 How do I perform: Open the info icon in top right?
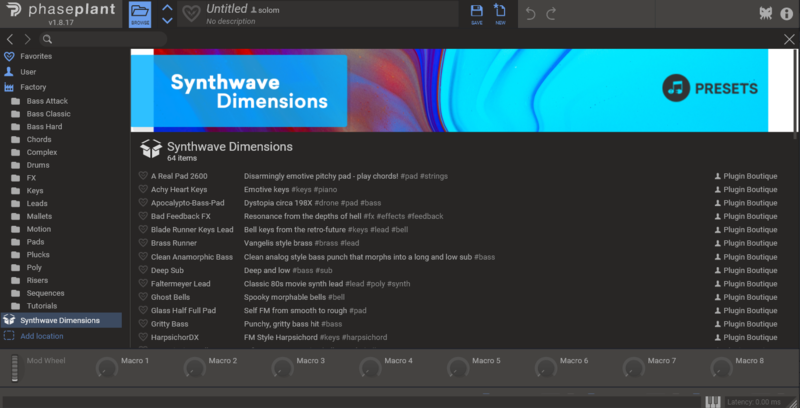[786, 14]
